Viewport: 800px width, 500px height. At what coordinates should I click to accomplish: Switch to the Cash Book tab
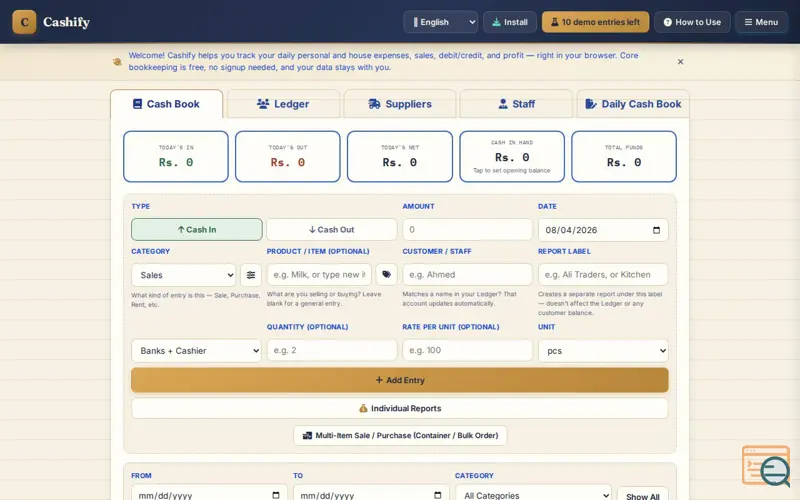pyautogui.click(x=166, y=104)
